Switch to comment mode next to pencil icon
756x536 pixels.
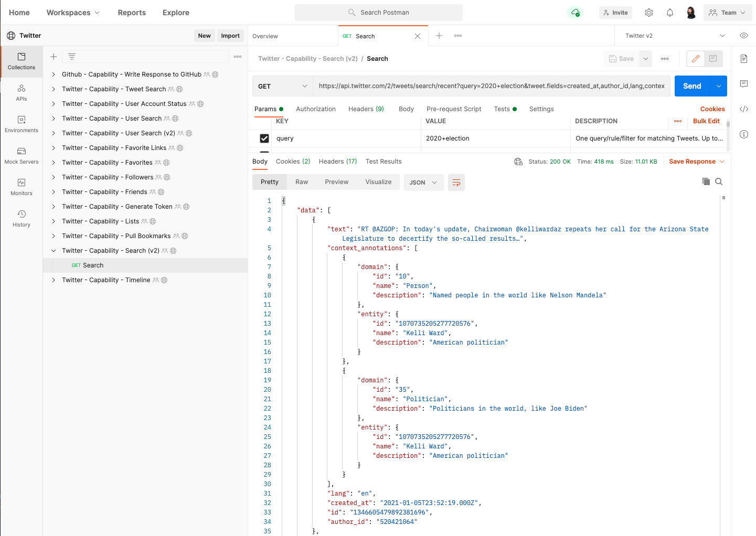(713, 59)
